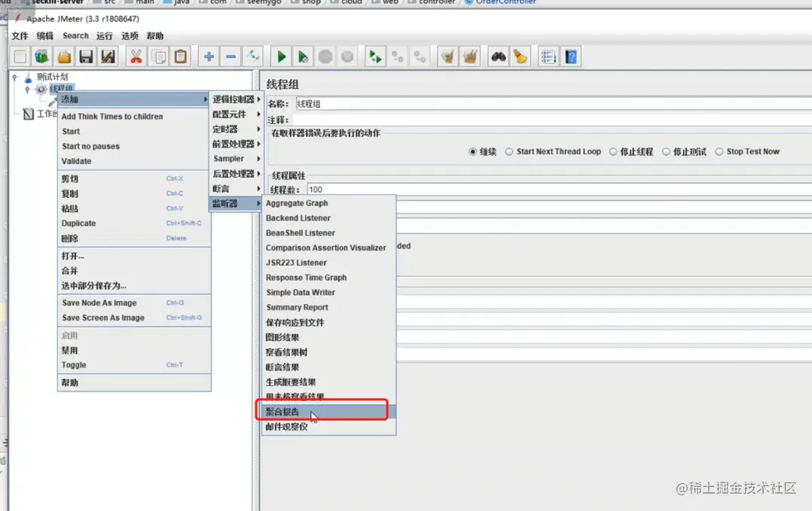The height and width of the screenshot is (511, 812).
Task: Click the binoculars Search icon
Action: click(498, 56)
